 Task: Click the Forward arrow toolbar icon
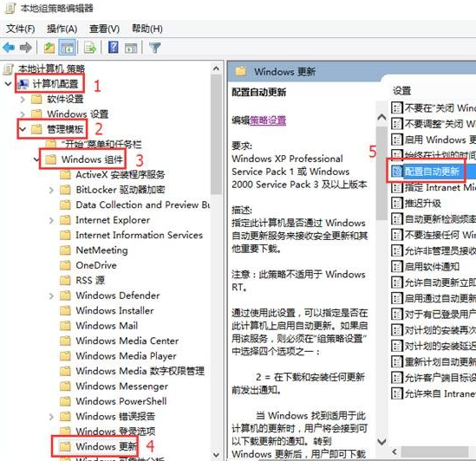[26, 48]
